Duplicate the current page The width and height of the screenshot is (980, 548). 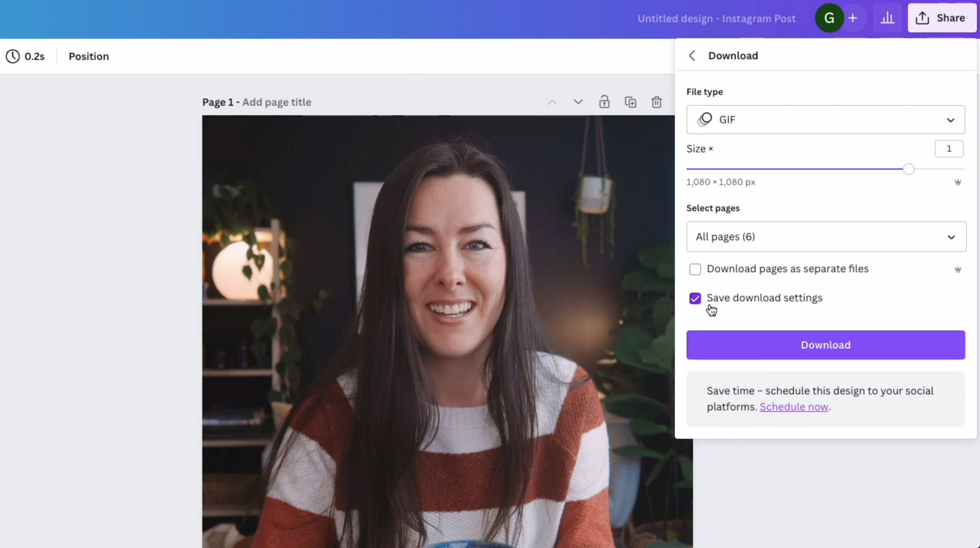(x=631, y=102)
